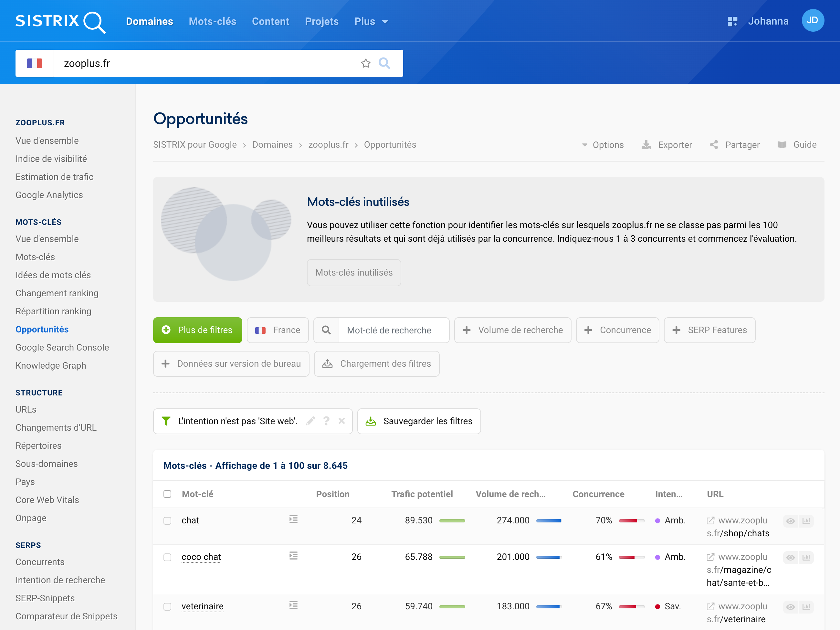Open the apps grid icon beside Johanna
This screenshot has width=840, height=630.
pyautogui.click(x=732, y=21)
